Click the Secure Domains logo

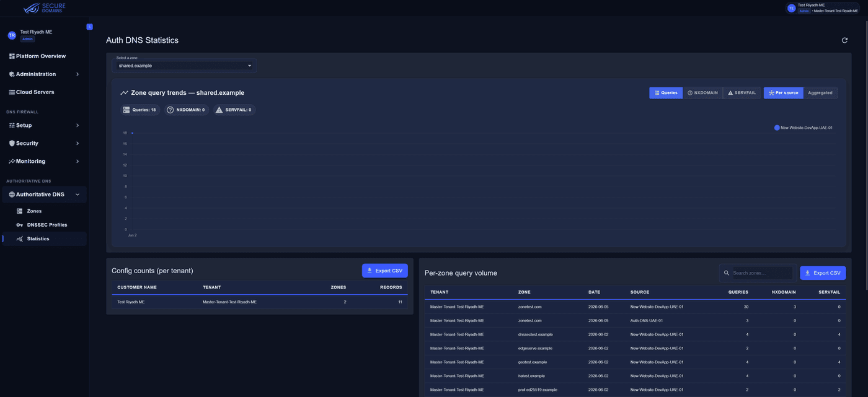[44, 8]
